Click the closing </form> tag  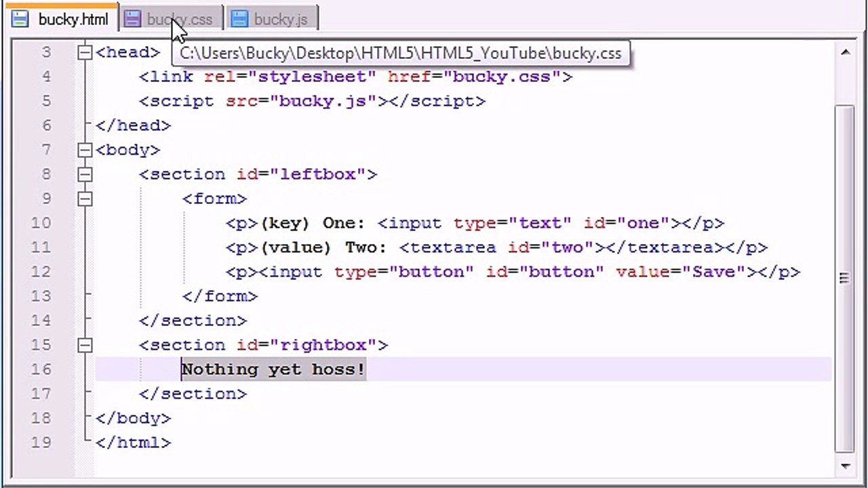pos(220,296)
